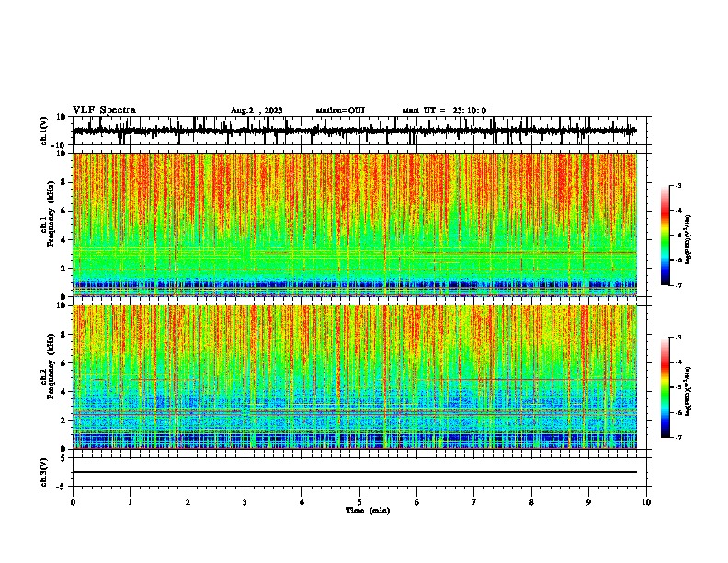Click tick label "9" on the Time axis
The image size is (728, 563).
(x=588, y=502)
